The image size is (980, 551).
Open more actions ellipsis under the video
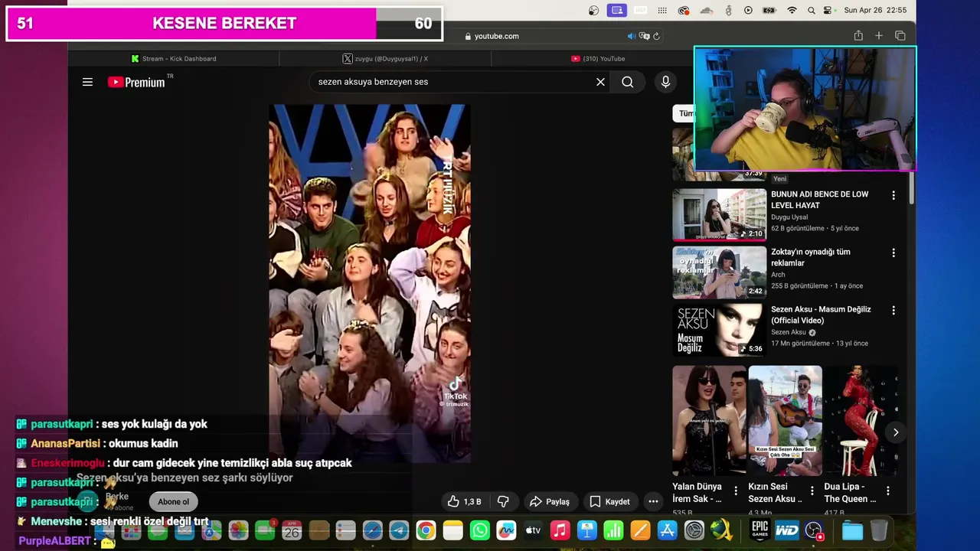click(653, 501)
